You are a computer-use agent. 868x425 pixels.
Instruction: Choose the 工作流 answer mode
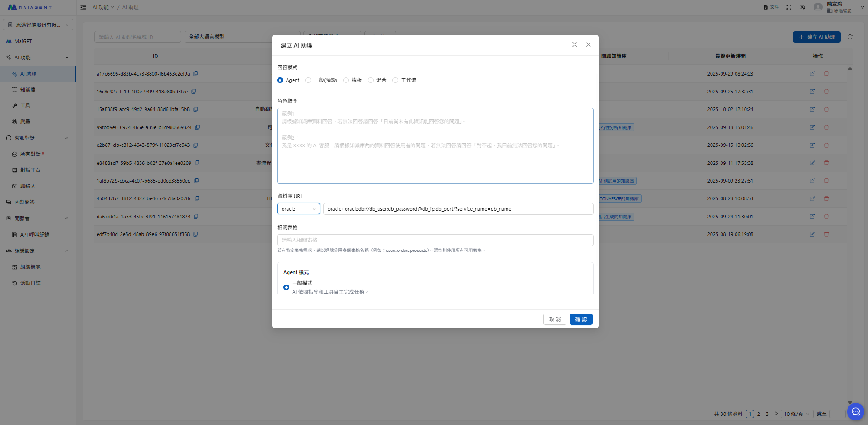tap(395, 80)
